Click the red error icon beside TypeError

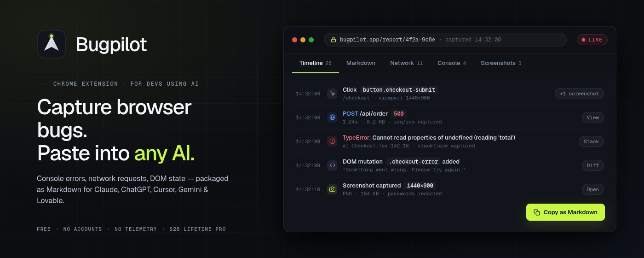(332, 141)
